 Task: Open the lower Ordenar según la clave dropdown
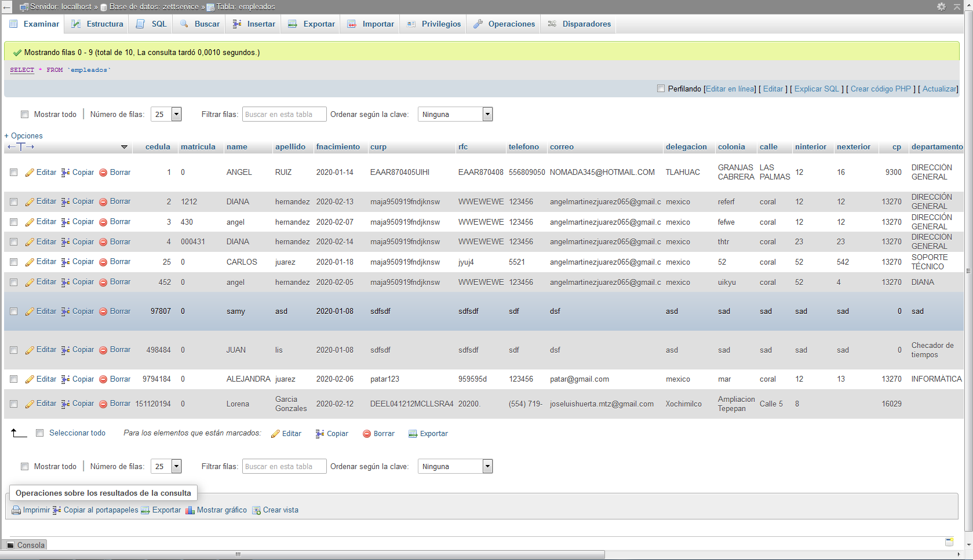click(x=455, y=466)
